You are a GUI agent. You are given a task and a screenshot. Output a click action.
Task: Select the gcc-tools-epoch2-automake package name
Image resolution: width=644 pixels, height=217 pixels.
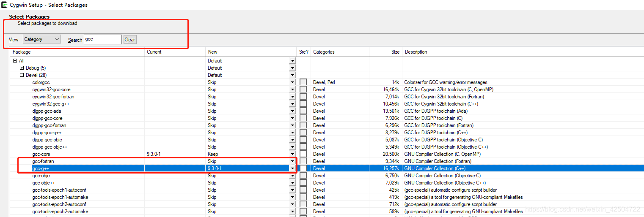60,212
